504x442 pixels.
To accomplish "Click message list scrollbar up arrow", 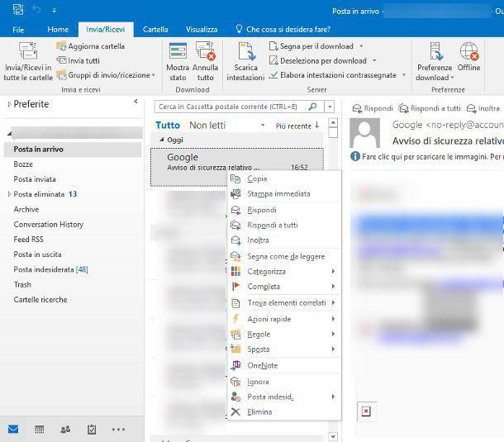I will pyautogui.click(x=333, y=122).
